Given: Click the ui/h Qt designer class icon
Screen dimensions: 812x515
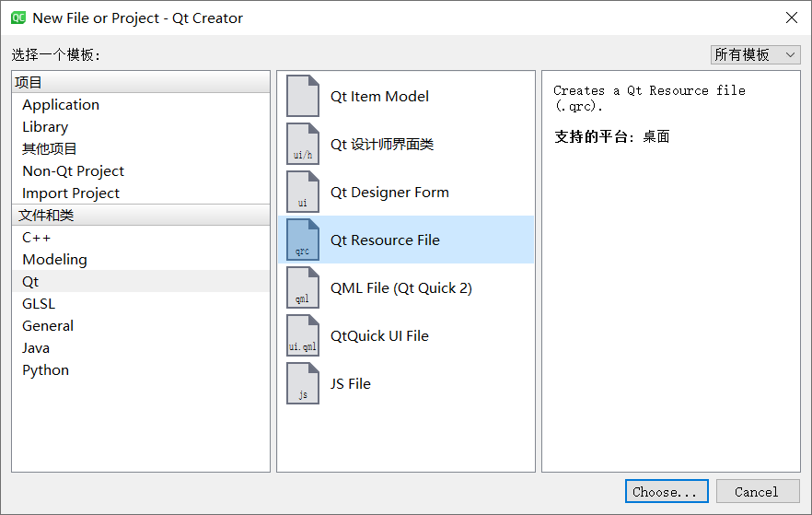Looking at the screenshot, I should coord(302,144).
